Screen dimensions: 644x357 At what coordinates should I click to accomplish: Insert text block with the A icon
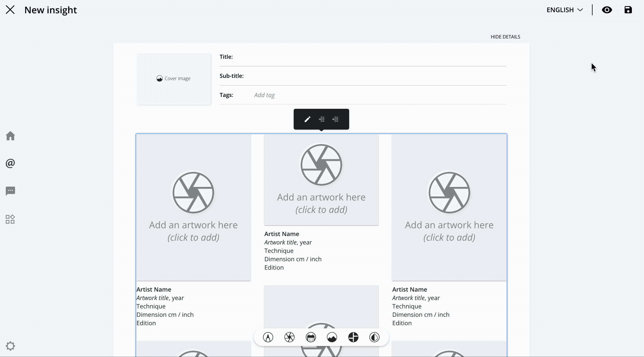click(268, 337)
